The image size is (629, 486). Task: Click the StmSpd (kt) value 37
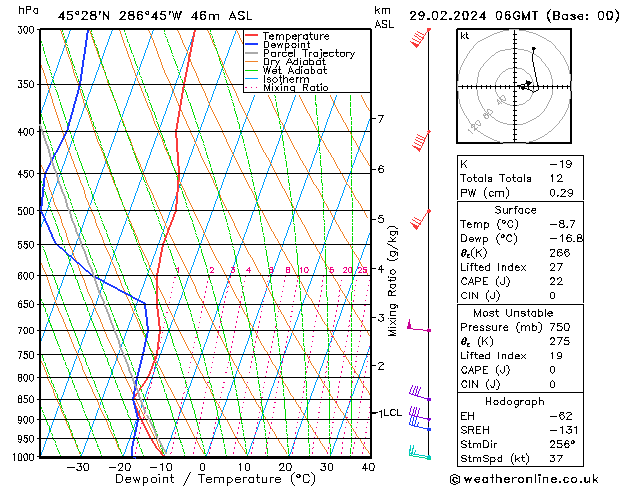coord(556,459)
